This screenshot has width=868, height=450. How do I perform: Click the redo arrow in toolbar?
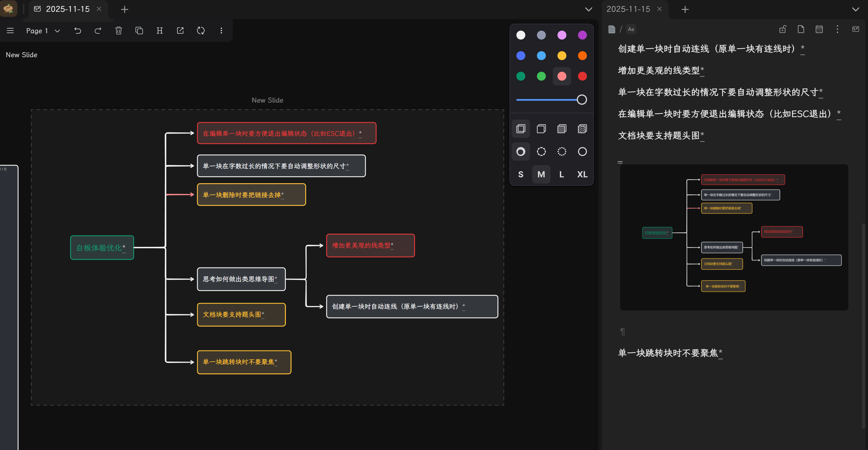point(98,31)
